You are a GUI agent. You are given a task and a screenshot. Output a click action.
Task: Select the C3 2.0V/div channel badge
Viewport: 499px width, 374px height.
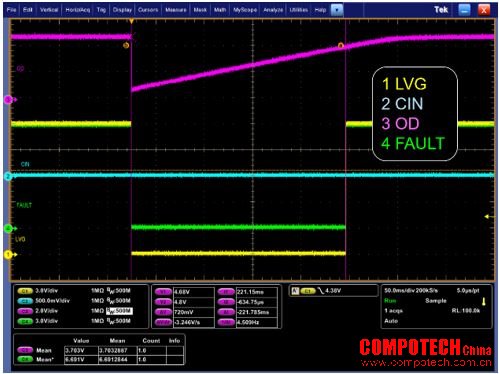point(25,311)
